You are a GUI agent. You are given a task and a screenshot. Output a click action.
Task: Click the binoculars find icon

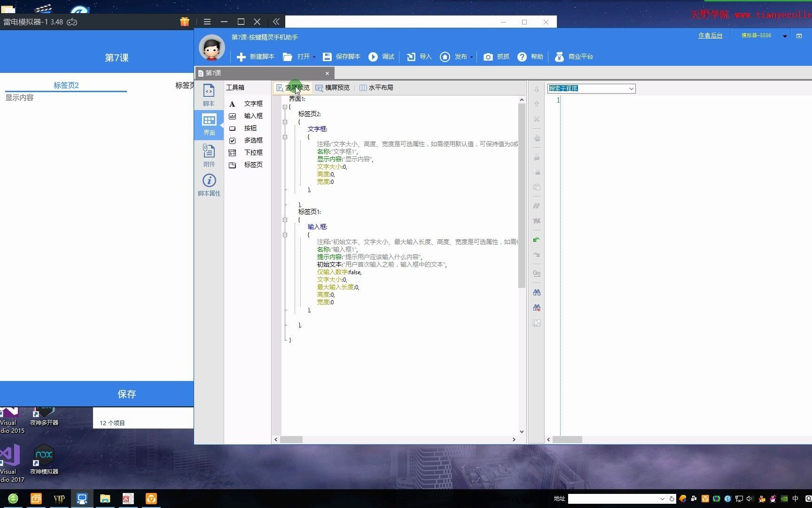536,293
